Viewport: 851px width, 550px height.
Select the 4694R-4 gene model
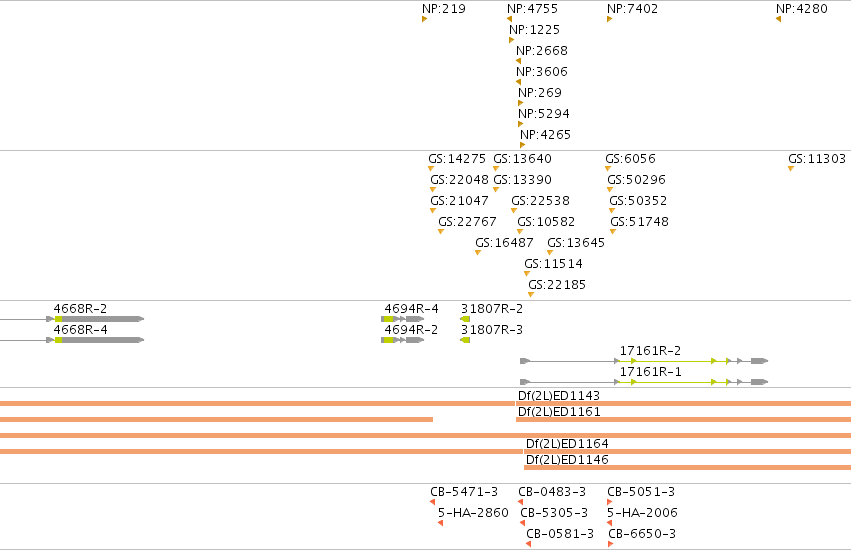403,319
